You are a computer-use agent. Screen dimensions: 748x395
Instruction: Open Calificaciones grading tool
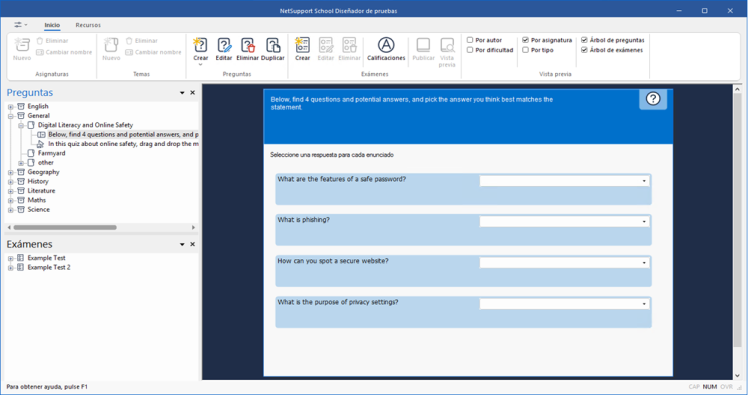coord(386,49)
